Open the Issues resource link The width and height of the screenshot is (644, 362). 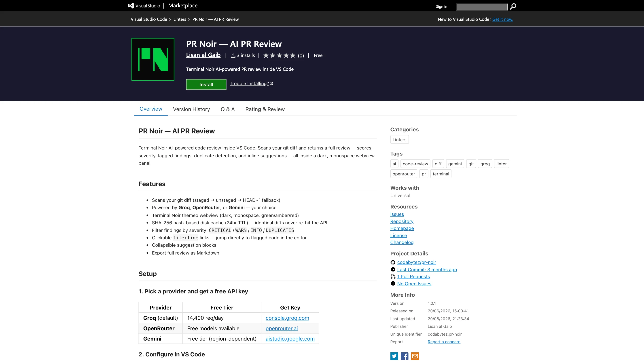(397, 214)
